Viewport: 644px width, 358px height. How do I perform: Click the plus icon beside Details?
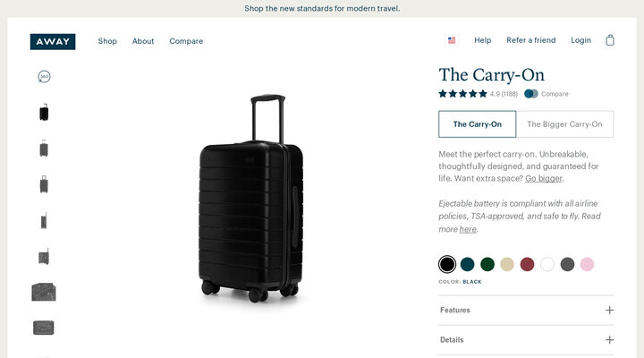609,340
